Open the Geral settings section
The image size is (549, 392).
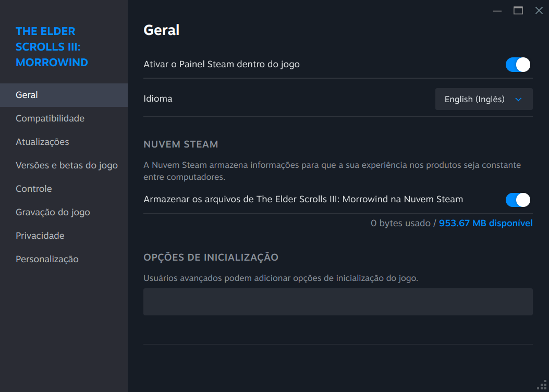27,95
